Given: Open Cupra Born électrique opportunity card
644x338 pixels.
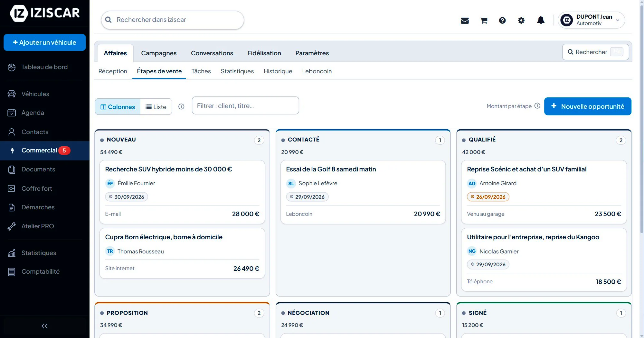Looking at the screenshot, I should (x=182, y=253).
